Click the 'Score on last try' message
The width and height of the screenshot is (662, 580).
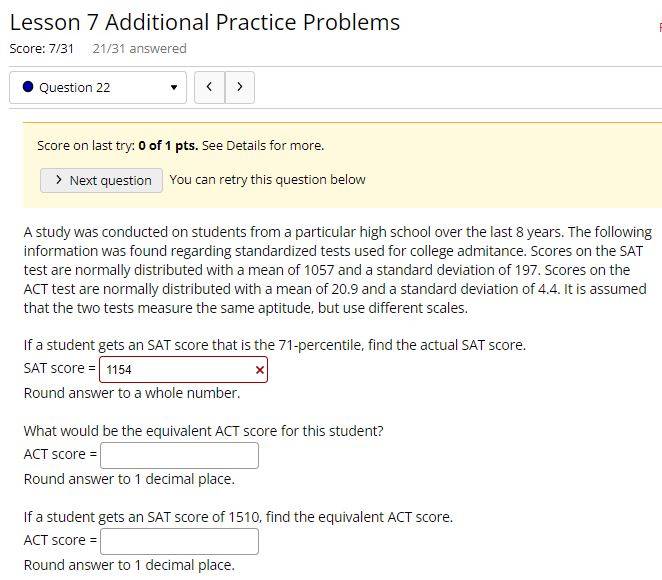(181, 146)
